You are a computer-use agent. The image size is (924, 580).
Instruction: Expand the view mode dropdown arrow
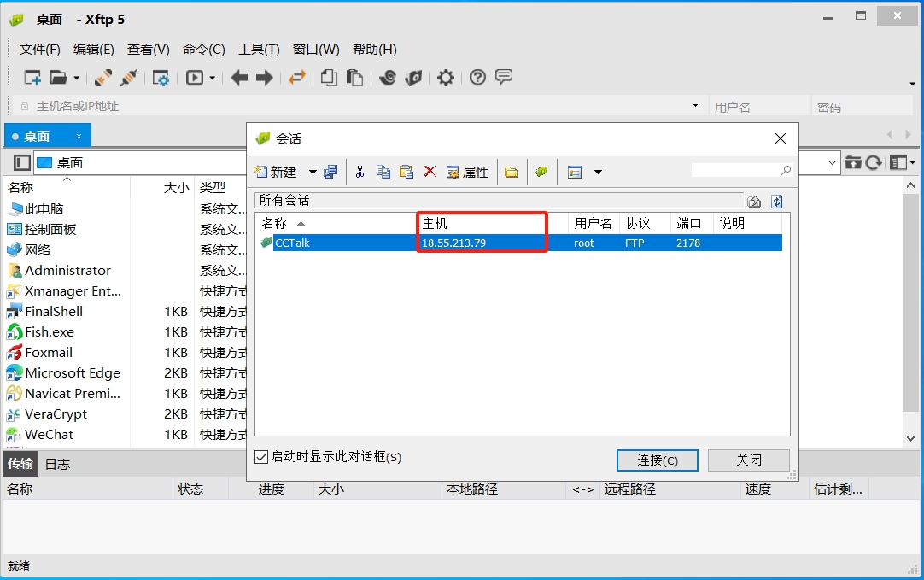point(598,172)
